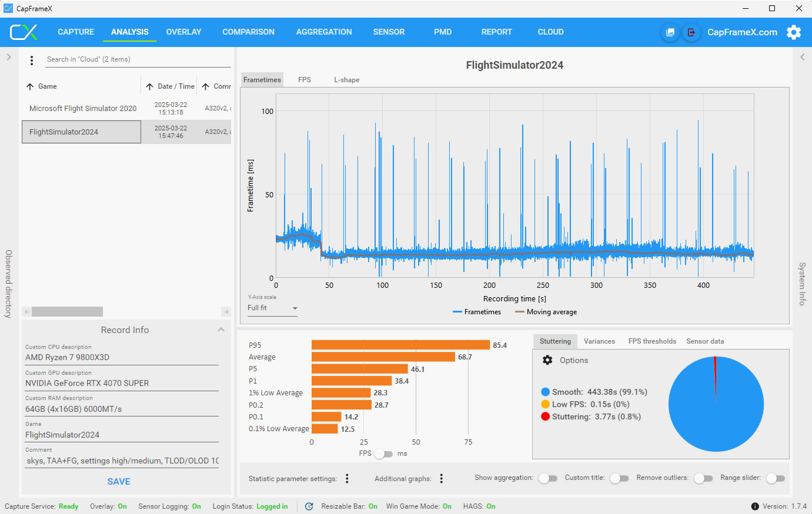The width and height of the screenshot is (812, 514).
Task: Open the three-dot menu beside the search box
Action: tap(32, 59)
